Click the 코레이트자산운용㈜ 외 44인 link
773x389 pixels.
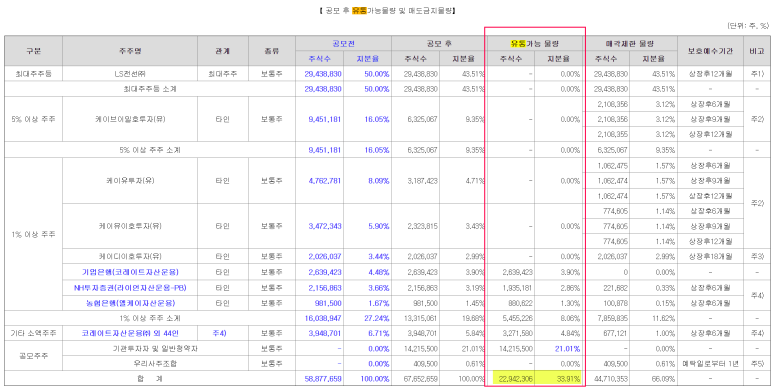(130, 333)
